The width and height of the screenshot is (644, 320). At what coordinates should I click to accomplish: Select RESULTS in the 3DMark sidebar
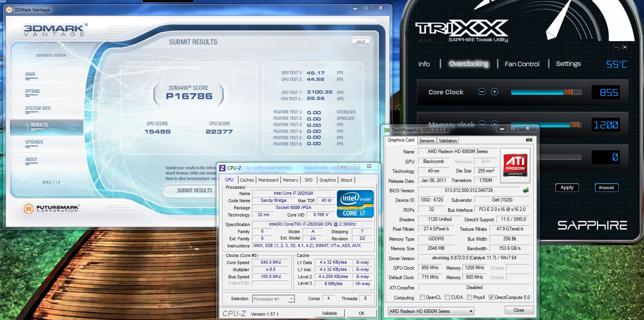click(47, 126)
